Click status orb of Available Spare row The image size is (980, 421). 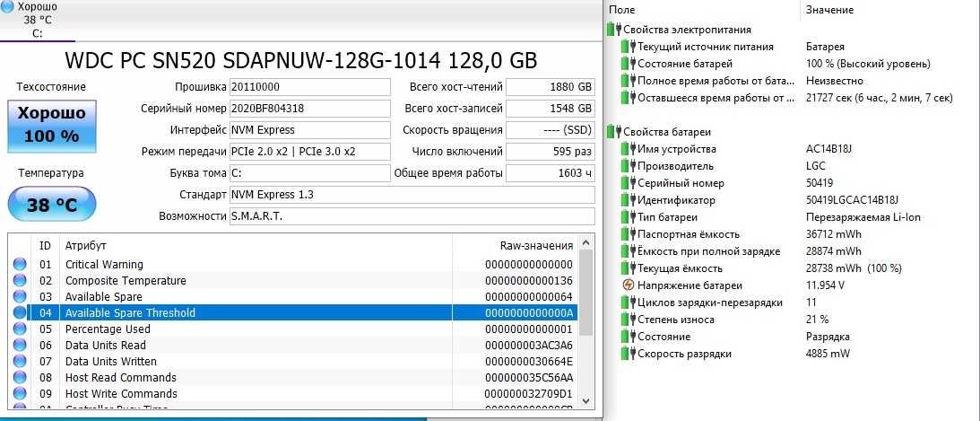[x=20, y=297]
